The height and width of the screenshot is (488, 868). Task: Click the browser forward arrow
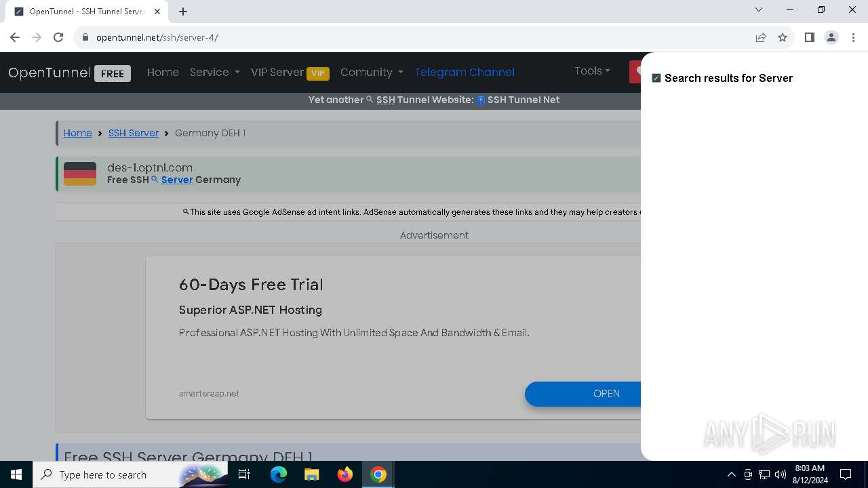(37, 37)
